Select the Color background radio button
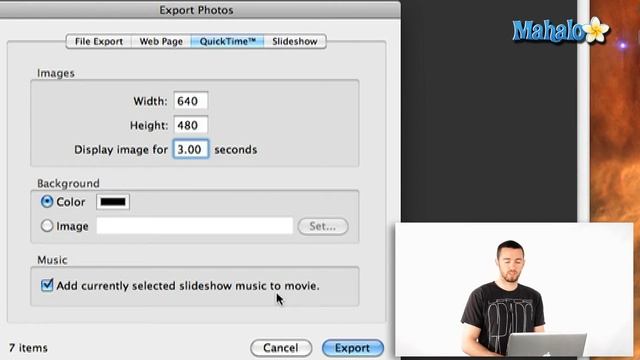This screenshot has height=360, width=640. (47, 201)
